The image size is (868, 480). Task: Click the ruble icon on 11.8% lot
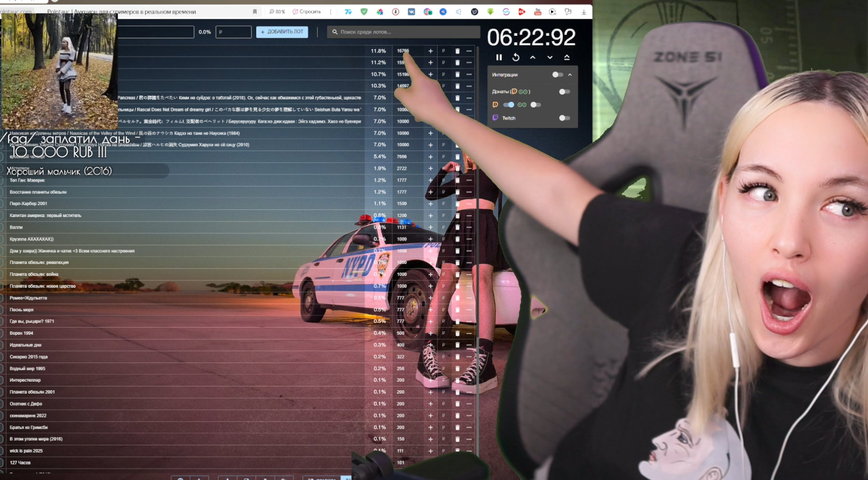coord(443,51)
